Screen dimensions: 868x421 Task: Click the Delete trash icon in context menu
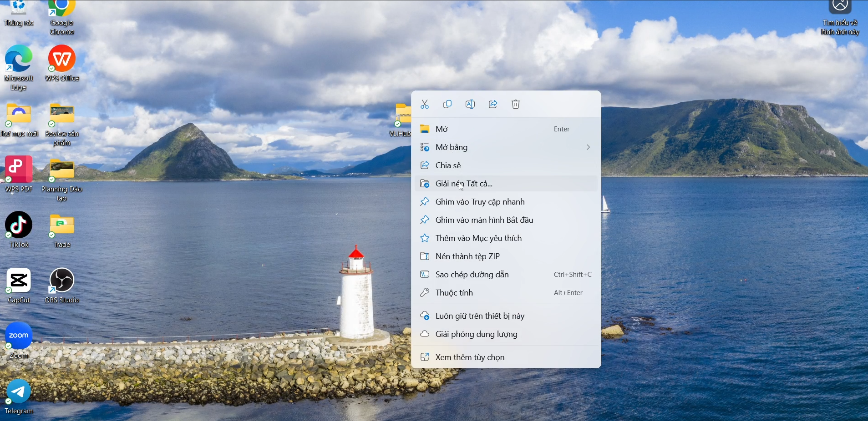(x=516, y=105)
